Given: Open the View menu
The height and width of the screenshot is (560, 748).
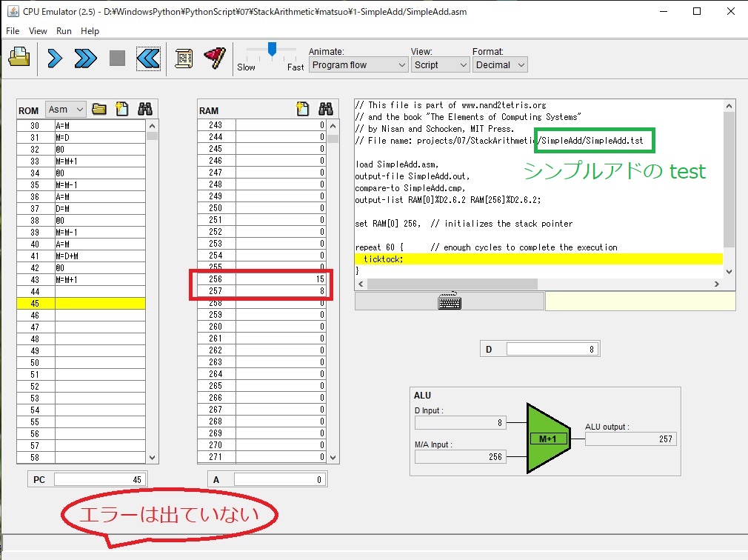Looking at the screenshot, I should 38,31.
